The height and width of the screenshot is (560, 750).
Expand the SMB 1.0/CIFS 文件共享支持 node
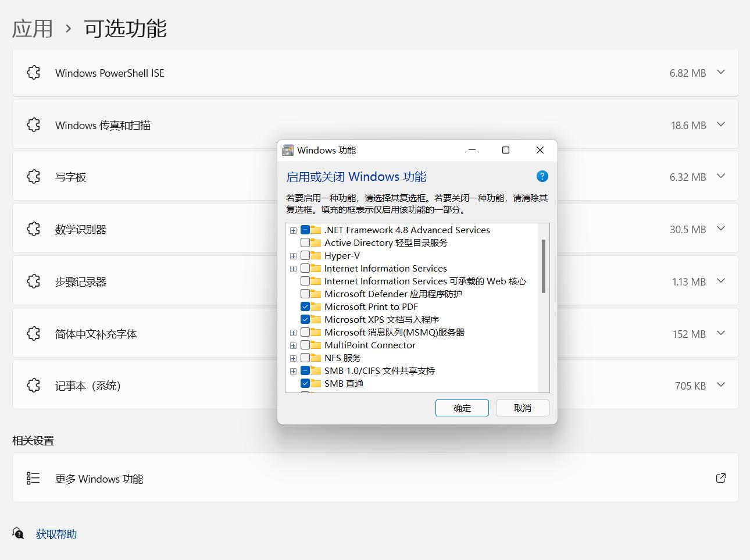293,370
